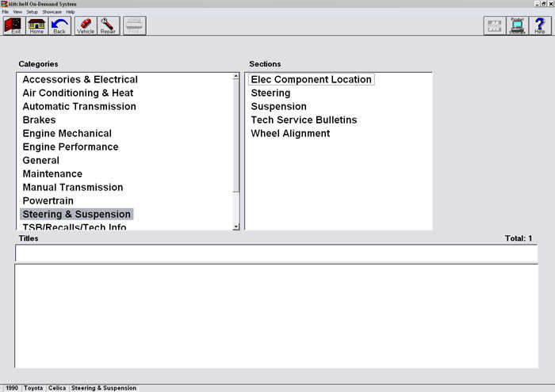Open the Steering section
This screenshot has width=555, height=392.
(271, 93)
